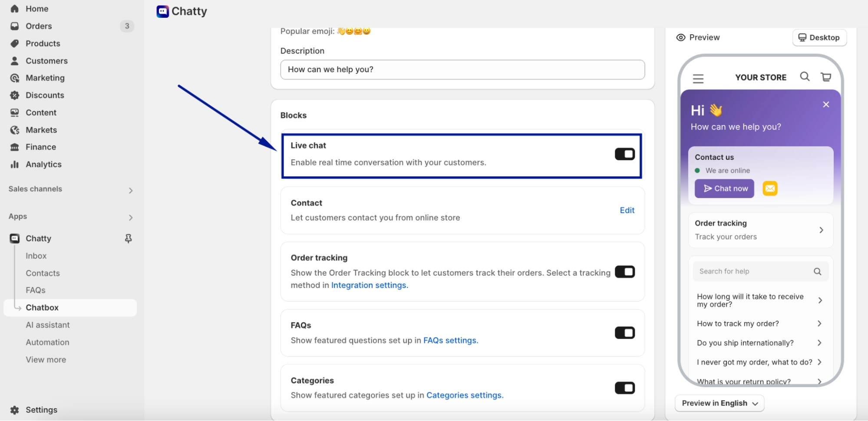Image resolution: width=868 pixels, height=421 pixels.
Task: Open AI assistant from Chatty menu
Action: click(48, 325)
